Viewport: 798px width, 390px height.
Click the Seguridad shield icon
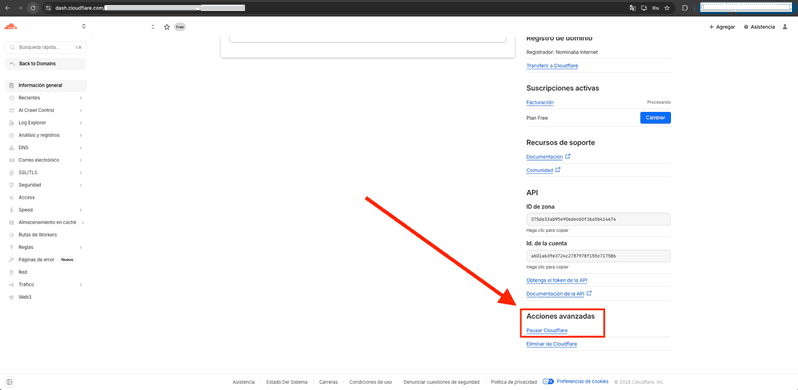(x=12, y=185)
